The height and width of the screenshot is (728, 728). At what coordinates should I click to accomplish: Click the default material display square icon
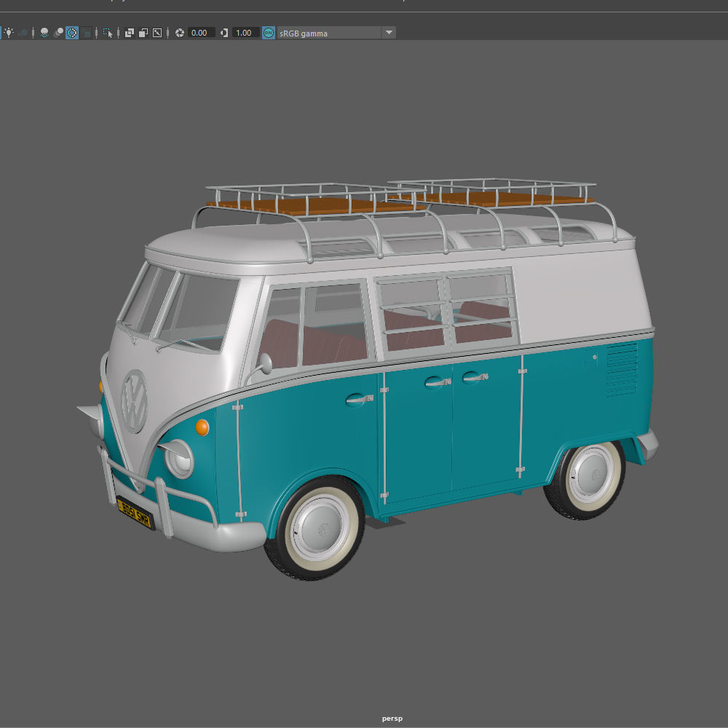point(84,32)
